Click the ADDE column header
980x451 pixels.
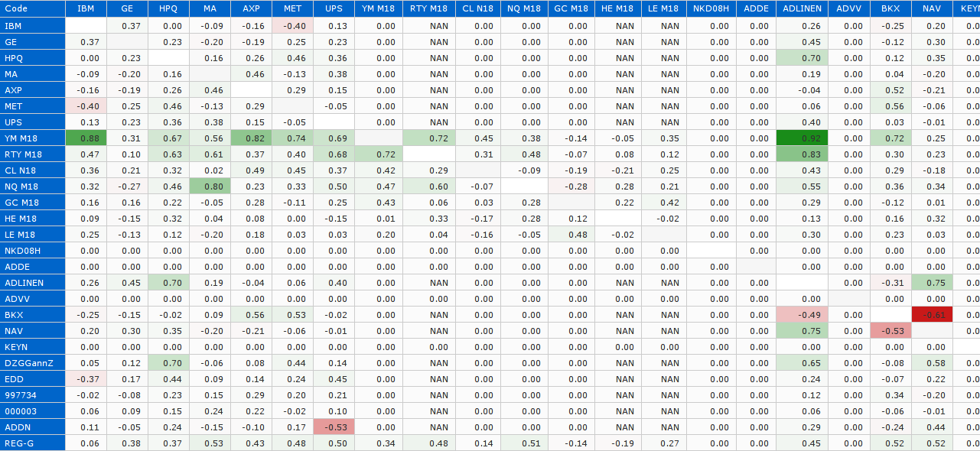tap(757, 8)
